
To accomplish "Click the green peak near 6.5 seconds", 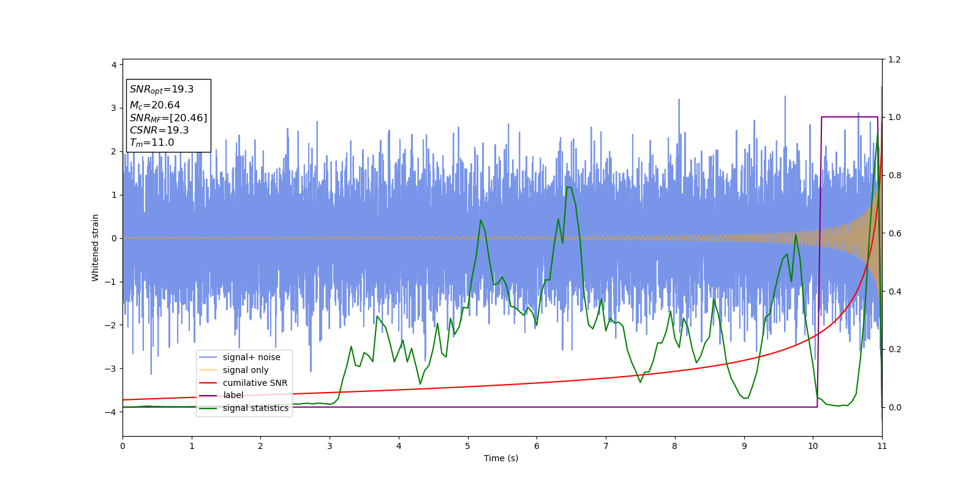I will 569,187.
